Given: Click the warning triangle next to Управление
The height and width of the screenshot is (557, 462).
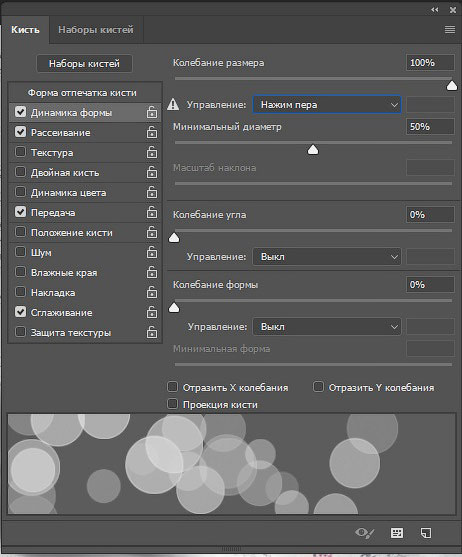Looking at the screenshot, I should click(173, 104).
